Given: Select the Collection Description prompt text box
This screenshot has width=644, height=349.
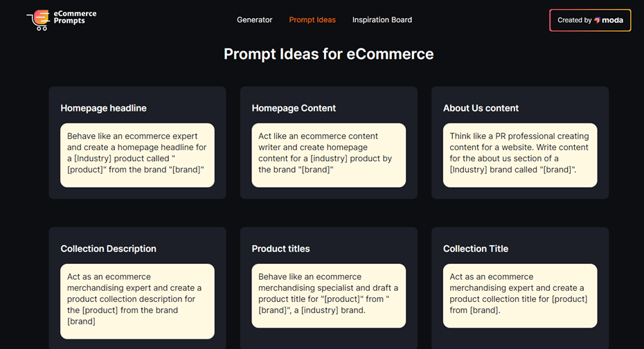Looking at the screenshot, I should coord(137,301).
